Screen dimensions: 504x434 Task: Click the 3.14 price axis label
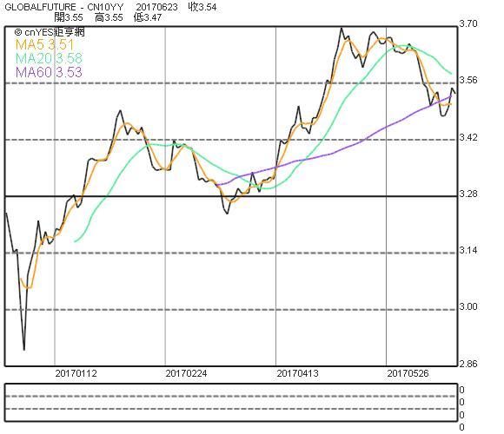[468, 250]
